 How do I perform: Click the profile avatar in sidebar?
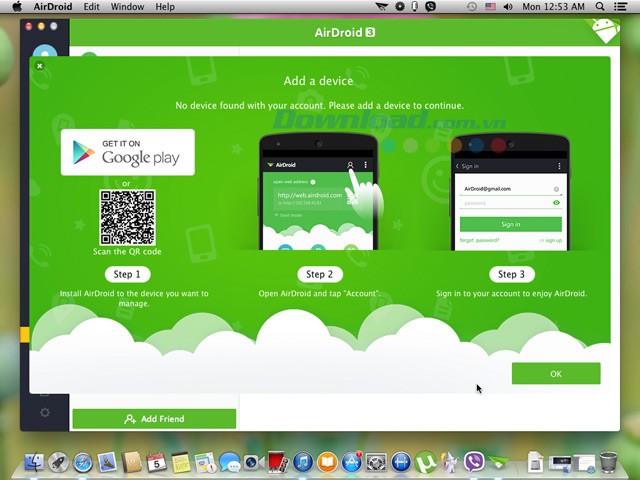pos(45,51)
